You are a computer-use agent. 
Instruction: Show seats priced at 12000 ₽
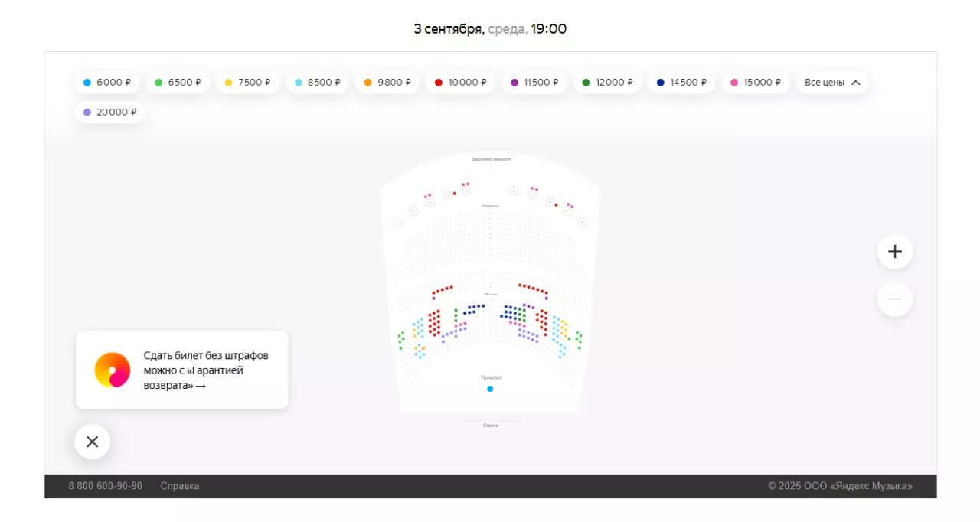tap(608, 83)
